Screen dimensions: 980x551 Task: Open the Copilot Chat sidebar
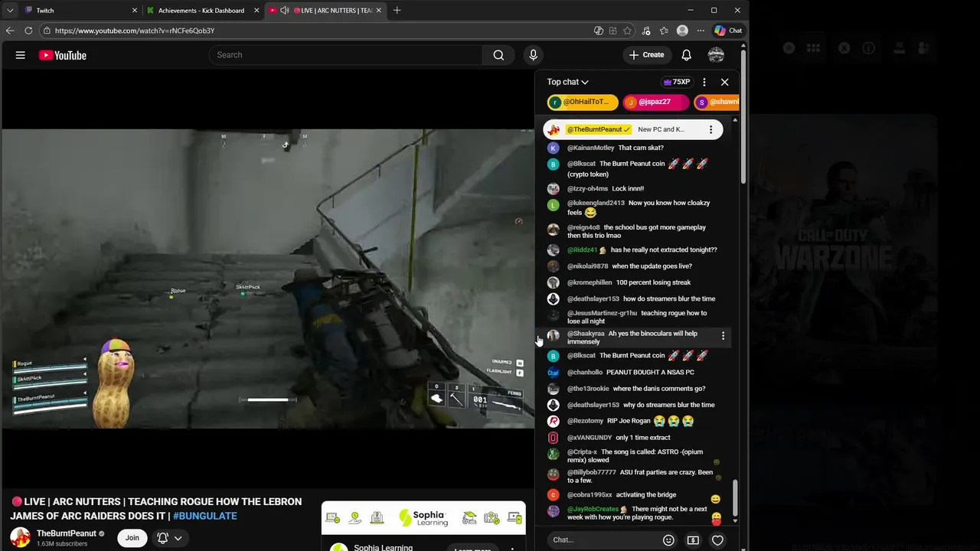click(728, 31)
